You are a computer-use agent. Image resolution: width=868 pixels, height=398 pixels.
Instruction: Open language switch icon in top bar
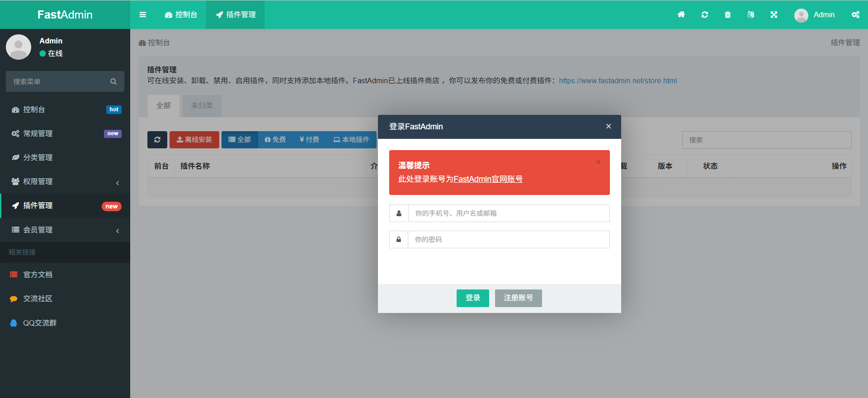[x=751, y=14]
